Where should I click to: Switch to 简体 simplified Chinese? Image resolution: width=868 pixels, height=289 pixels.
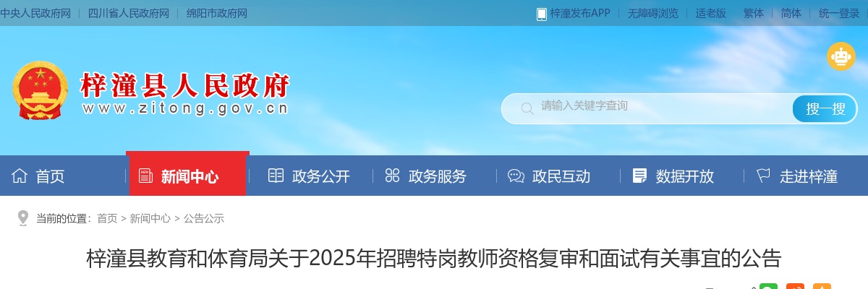tap(791, 14)
